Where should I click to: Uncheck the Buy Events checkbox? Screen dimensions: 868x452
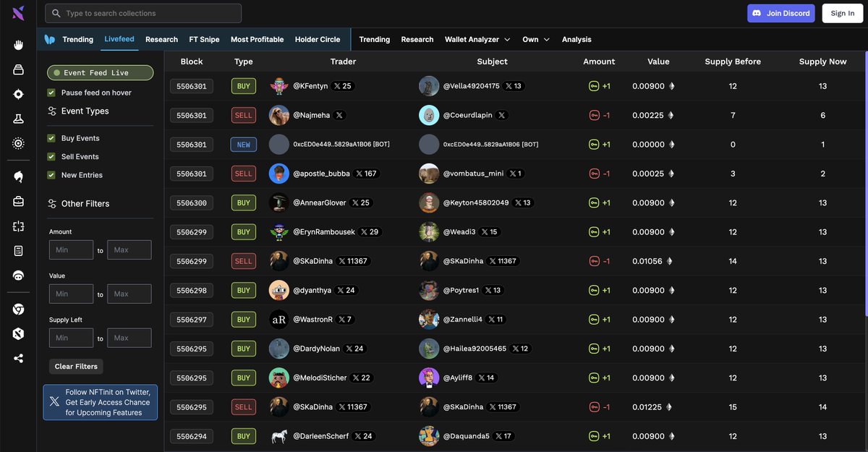[x=51, y=138]
